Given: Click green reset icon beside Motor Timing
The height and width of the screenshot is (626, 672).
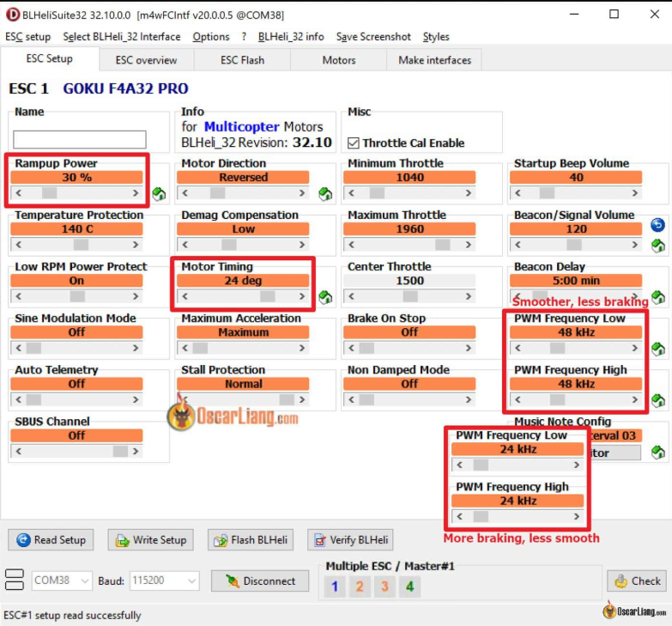Looking at the screenshot, I should [325, 297].
